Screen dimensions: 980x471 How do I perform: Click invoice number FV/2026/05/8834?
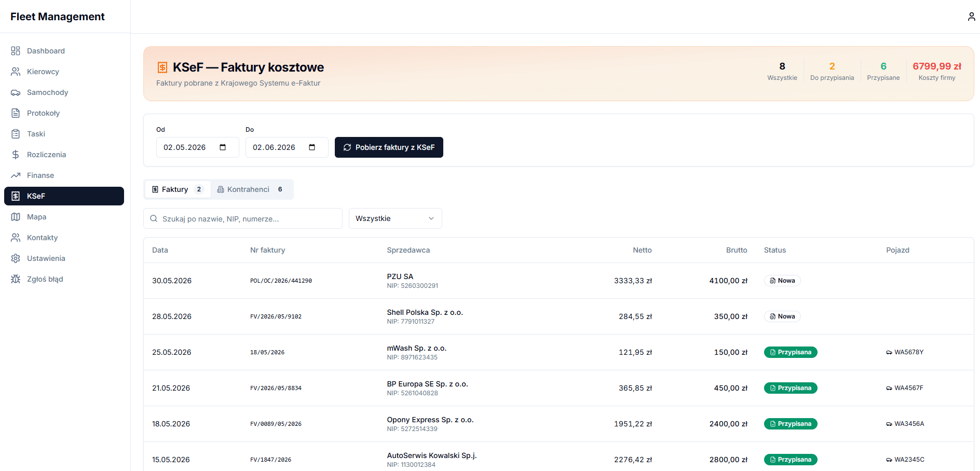point(276,388)
